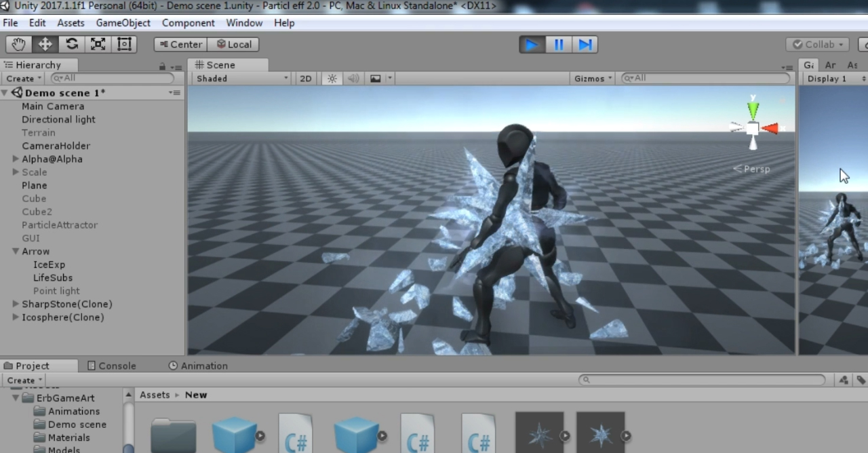Select the Hand tool
Screen dimensions: 868x453
click(18, 44)
